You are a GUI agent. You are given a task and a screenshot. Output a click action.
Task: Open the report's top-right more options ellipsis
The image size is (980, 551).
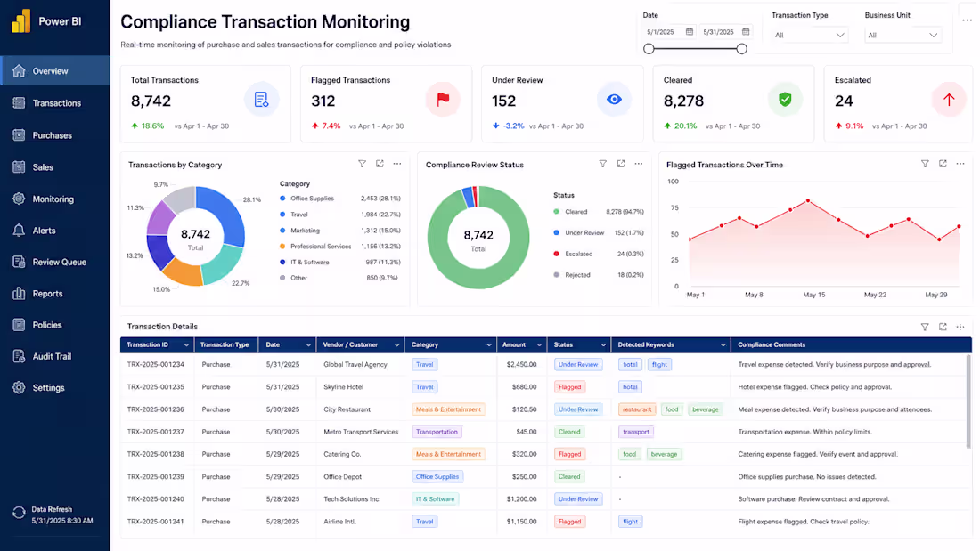click(967, 20)
